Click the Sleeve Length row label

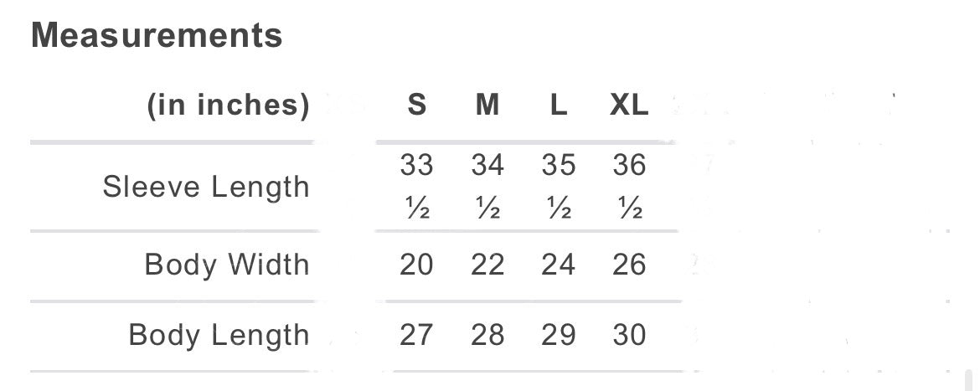click(206, 187)
